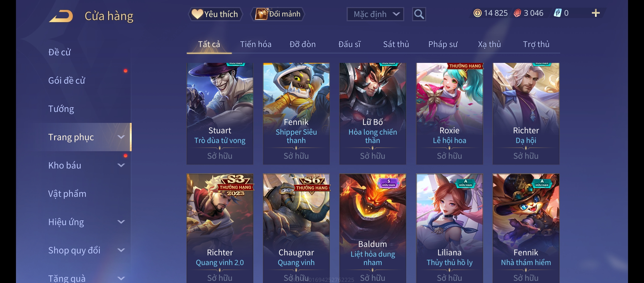Expand the Hiệu ứng sidebar section
The width and height of the screenshot is (644, 283).
121,222
